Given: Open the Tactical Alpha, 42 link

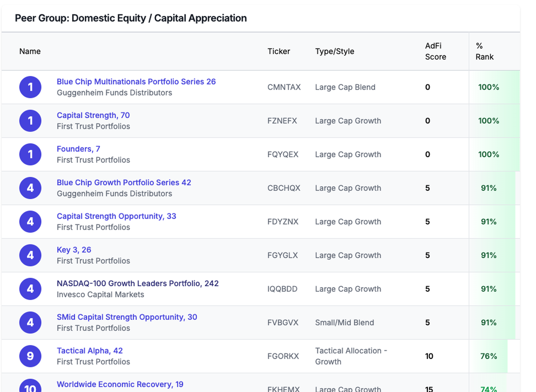Looking at the screenshot, I should point(90,351).
